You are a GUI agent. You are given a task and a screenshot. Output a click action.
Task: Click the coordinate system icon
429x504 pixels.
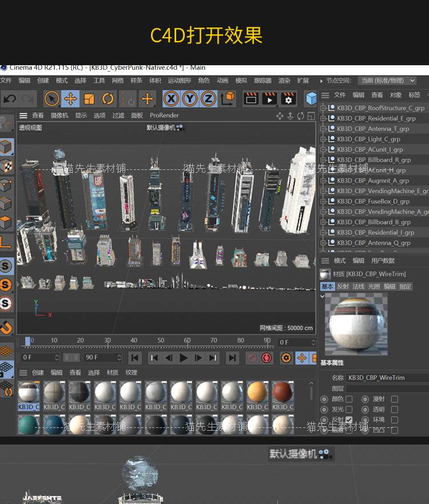click(x=228, y=98)
